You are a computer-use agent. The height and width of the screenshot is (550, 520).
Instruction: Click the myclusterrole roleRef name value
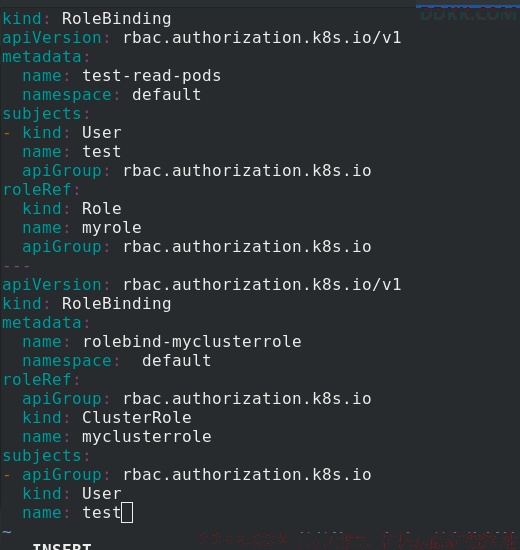coord(147,437)
